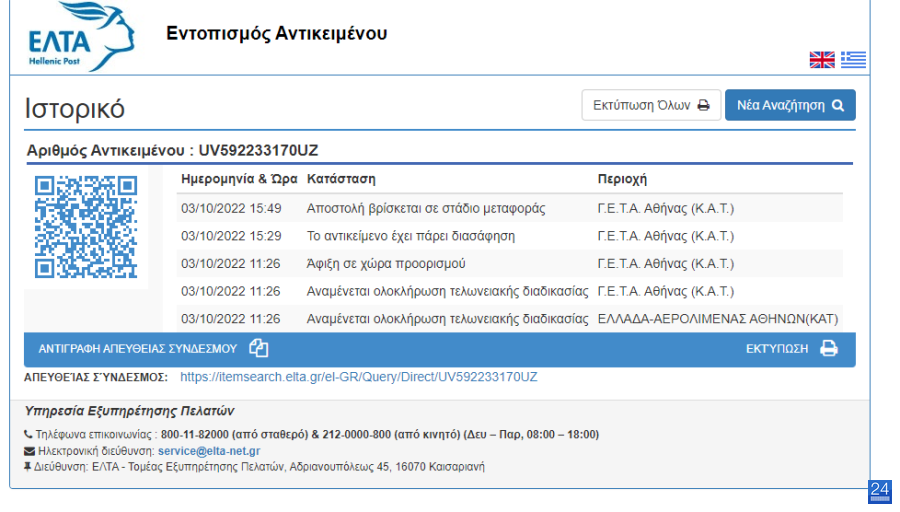Screen dimensions: 900x512
Task: Open the itemsearch.elta.gr direct link
Action: click(x=359, y=377)
